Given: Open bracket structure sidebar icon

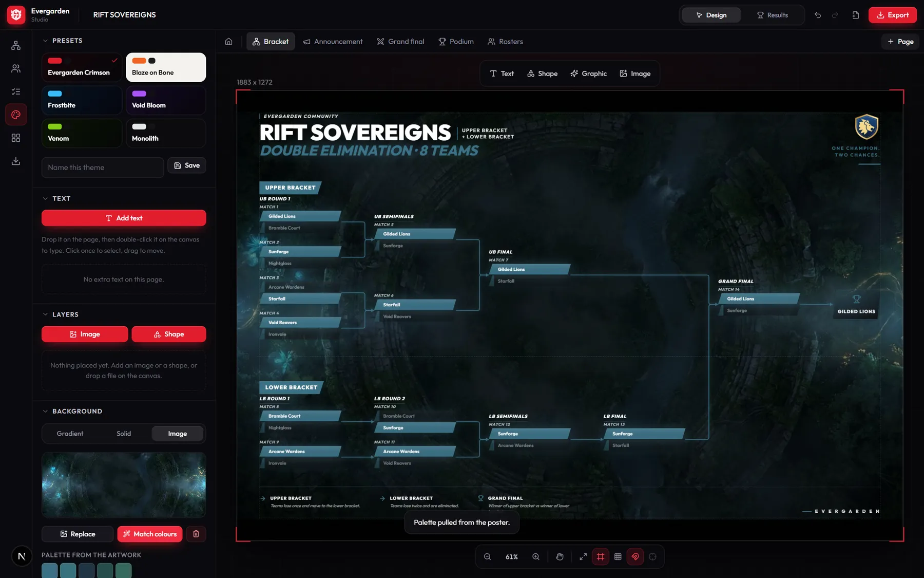Looking at the screenshot, I should click(16, 46).
